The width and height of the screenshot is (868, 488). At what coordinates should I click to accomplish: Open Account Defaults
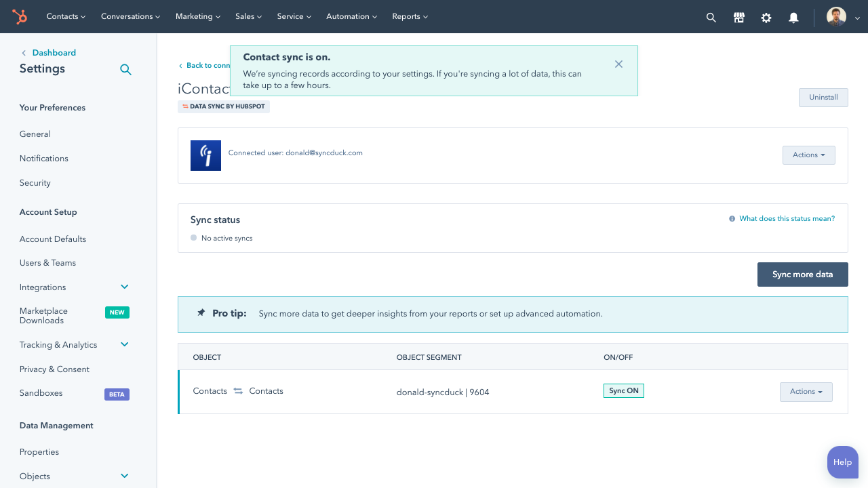pos(53,239)
